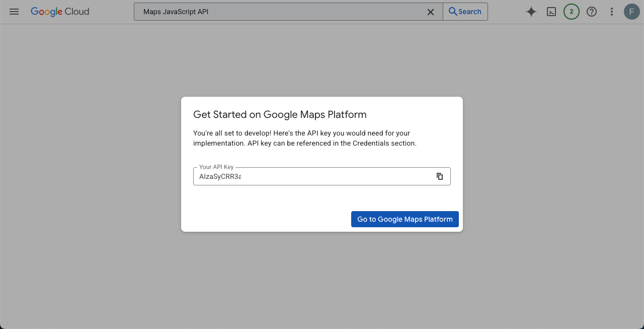The image size is (644, 329).
Task: Copy the API key with the copy icon
Action: [x=440, y=176]
